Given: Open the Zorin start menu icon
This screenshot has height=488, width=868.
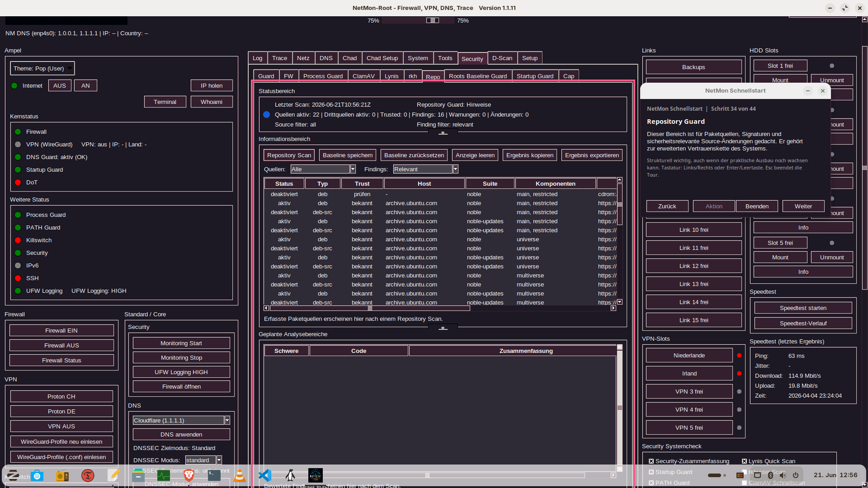Looking at the screenshot, I should (13, 475).
